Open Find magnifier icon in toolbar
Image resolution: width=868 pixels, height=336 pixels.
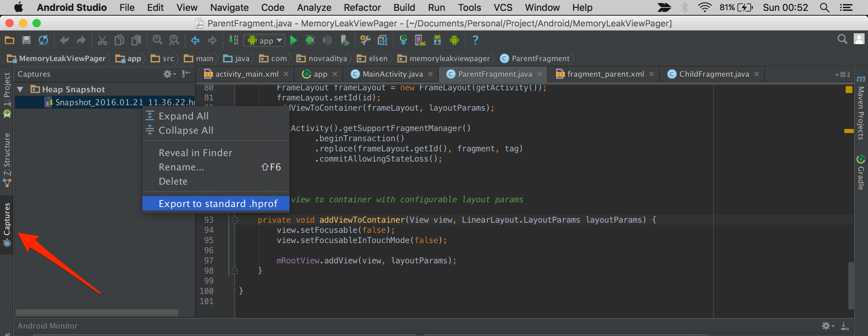(x=157, y=40)
